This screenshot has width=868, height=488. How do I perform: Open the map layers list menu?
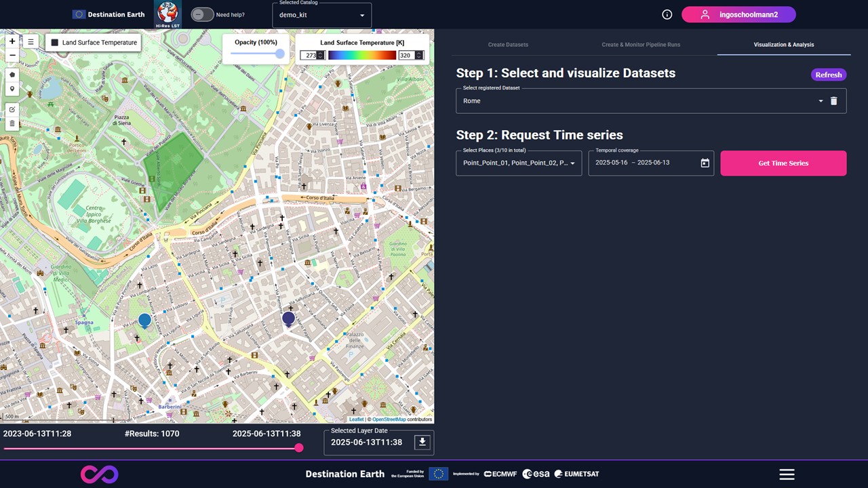click(x=31, y=42)
